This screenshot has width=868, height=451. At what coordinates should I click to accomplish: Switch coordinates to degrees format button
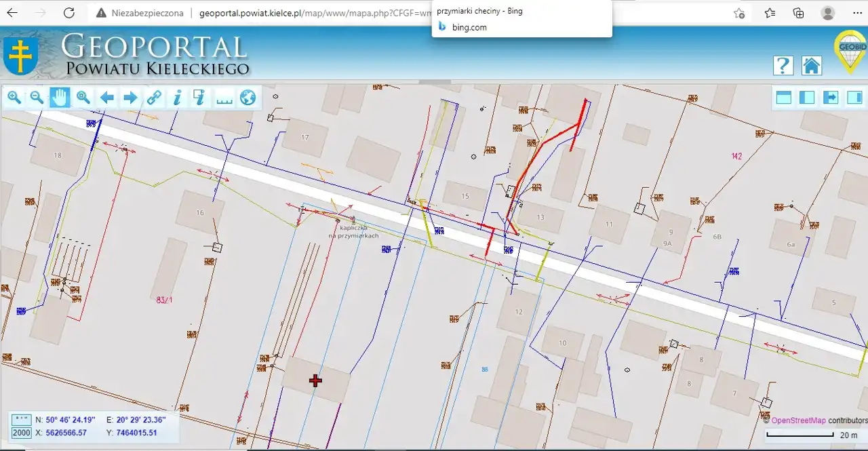pyautogui.click(x=22, y=420)
